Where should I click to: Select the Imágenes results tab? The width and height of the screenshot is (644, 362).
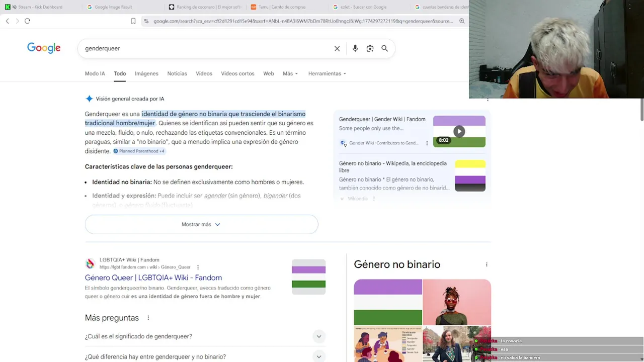(146, 74)
